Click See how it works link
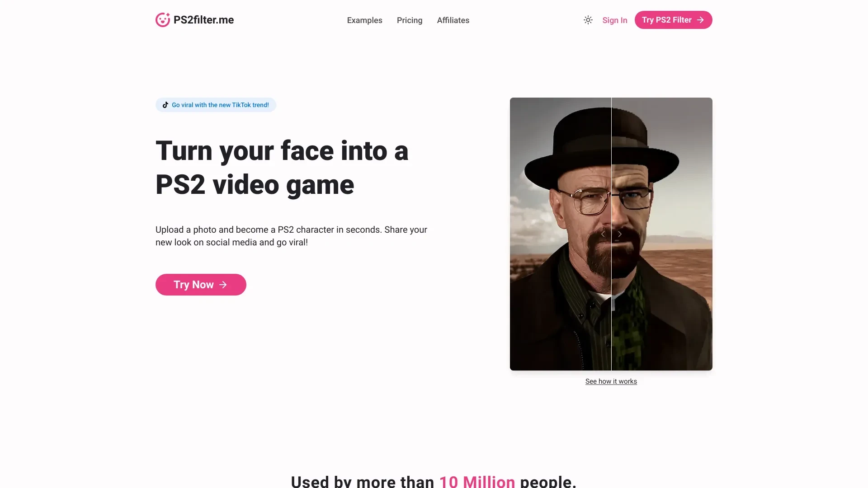Screen dimensions: 868x488 click(611, 381)
